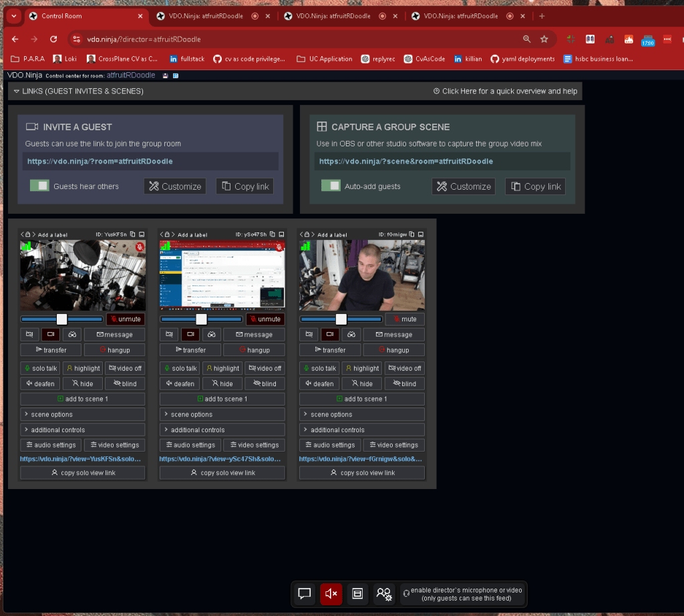
Task: Click binoculars icon under YusKFSn guest
Action: click(72, 335)
